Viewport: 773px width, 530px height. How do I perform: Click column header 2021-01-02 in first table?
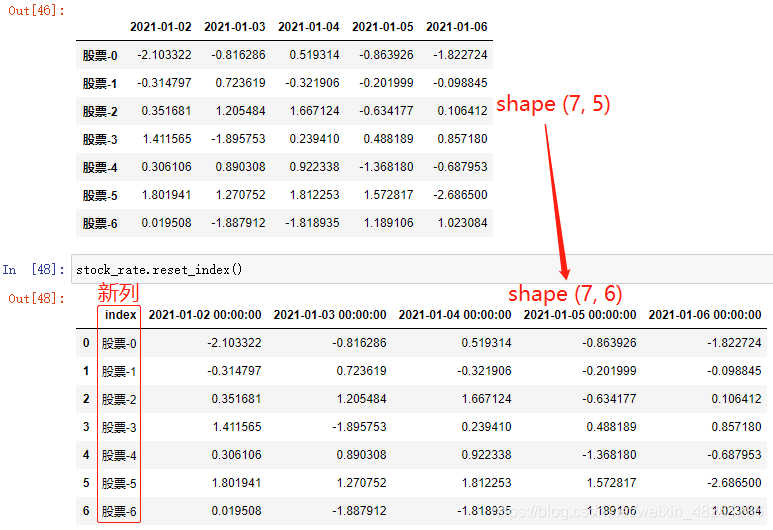[x=161, y=27]
